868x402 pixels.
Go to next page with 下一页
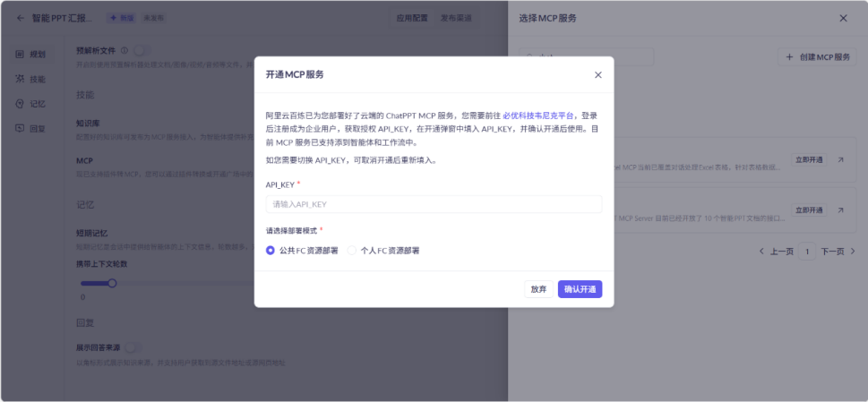[x=838, y=252]
